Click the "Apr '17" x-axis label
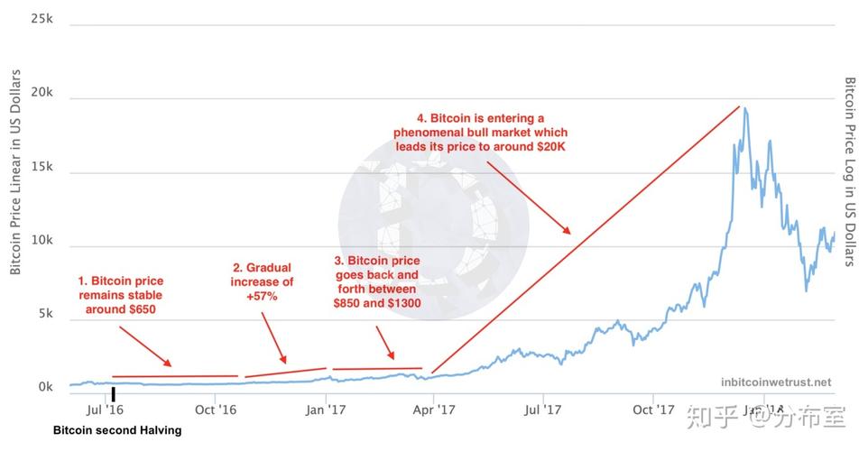This screenshot has height=451, width=868. pos(434,410)
